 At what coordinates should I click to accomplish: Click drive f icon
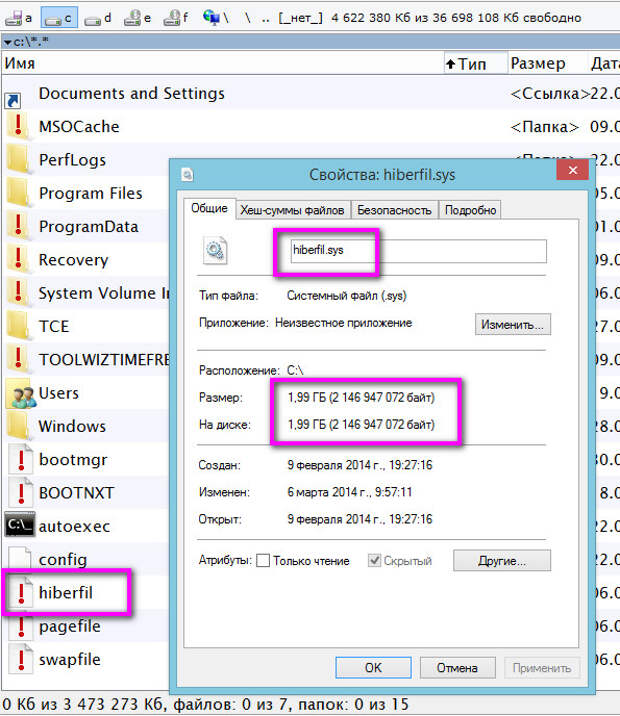click(x=176, y=17)
